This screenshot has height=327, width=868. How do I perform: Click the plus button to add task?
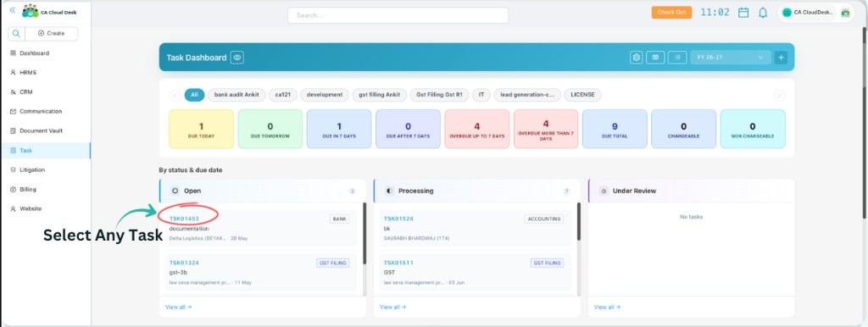click(781, 57)
